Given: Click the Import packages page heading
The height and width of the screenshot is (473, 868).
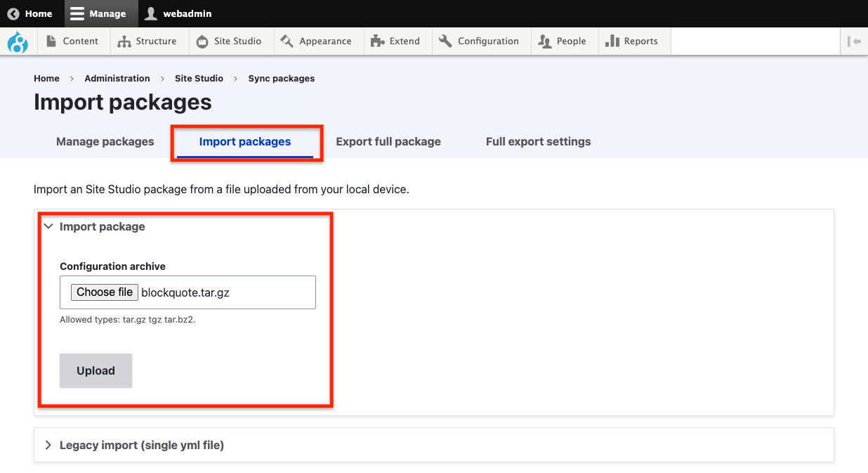Looking at the screenshot, I should click(x=123, y=102).
